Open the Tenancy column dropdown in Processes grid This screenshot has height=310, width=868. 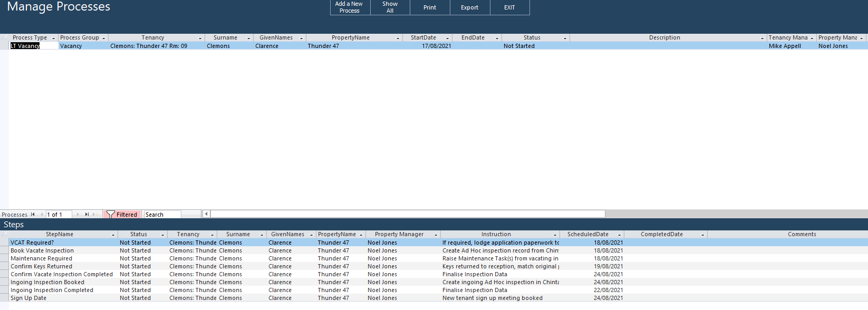200,38
